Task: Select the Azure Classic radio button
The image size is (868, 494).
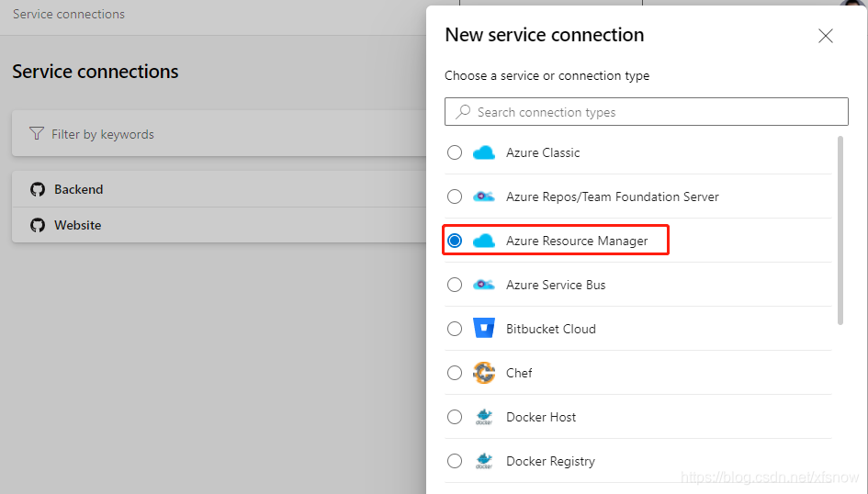Action: [455, 152]
